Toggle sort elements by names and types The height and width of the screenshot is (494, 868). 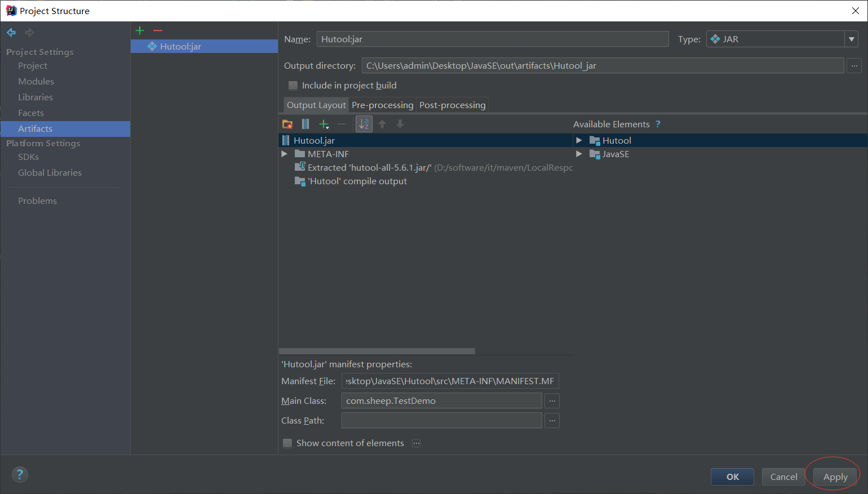(364, 124)
